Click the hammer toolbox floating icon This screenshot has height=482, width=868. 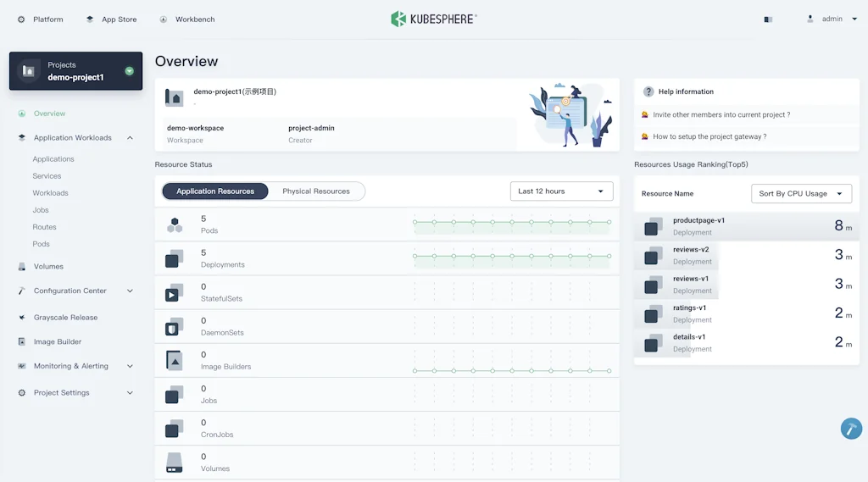pyautogui.click(x=851, y=429)
